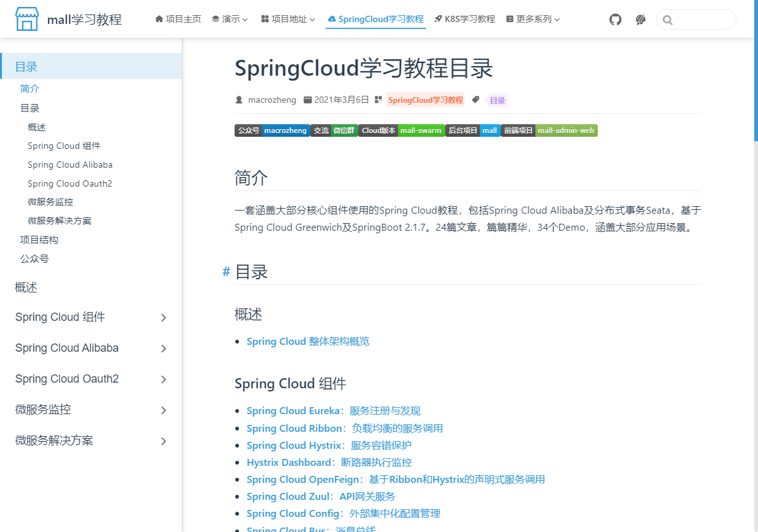Go to K8S学习教程 in navbar

(x=465, y=19)
